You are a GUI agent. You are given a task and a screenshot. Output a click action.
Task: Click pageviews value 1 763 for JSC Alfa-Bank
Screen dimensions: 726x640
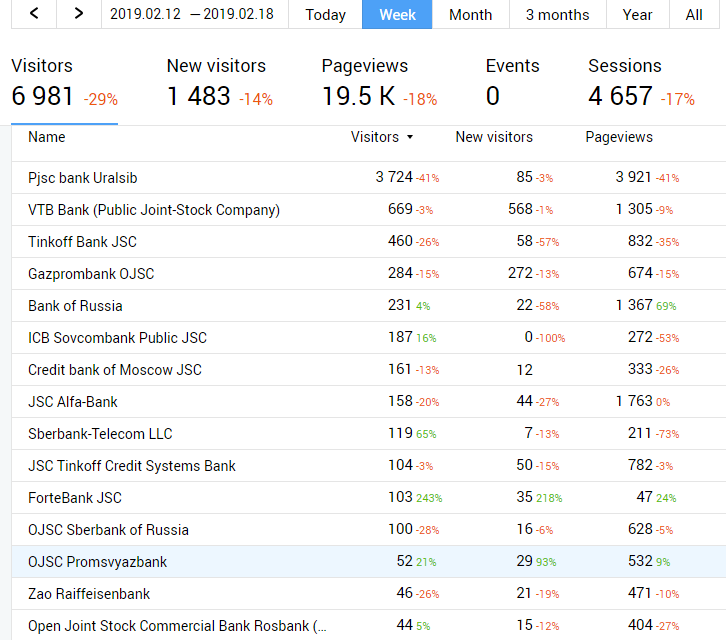point(634,401)
